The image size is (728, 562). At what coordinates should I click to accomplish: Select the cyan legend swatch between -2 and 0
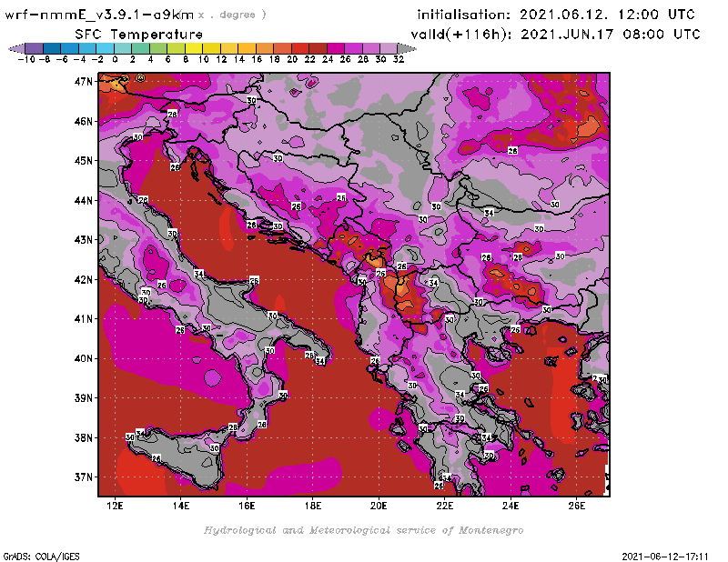pos(105,48)
